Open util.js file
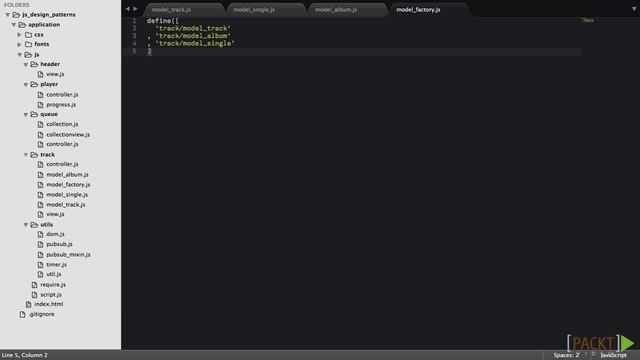 coord(53,274)
